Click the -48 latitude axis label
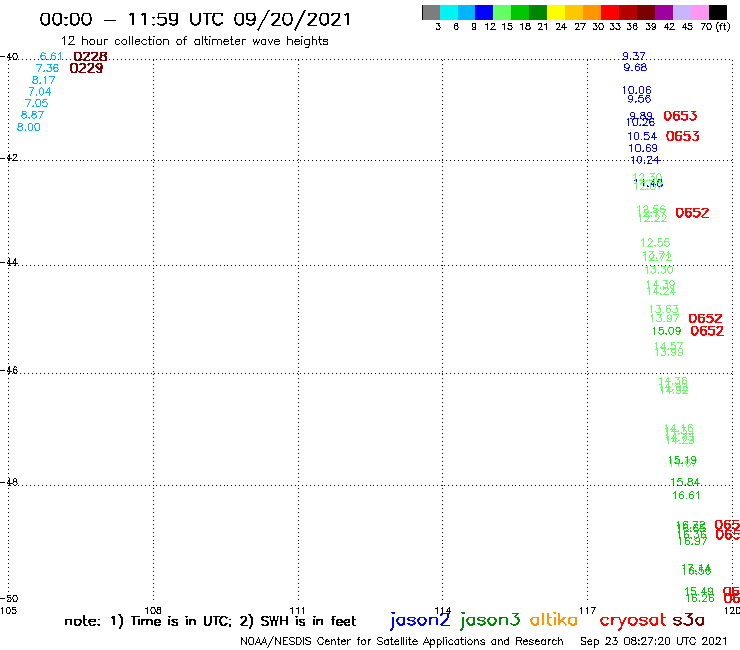Image resolution: width=740 pixels, height=650 pixels. click(x=9, y=482)
